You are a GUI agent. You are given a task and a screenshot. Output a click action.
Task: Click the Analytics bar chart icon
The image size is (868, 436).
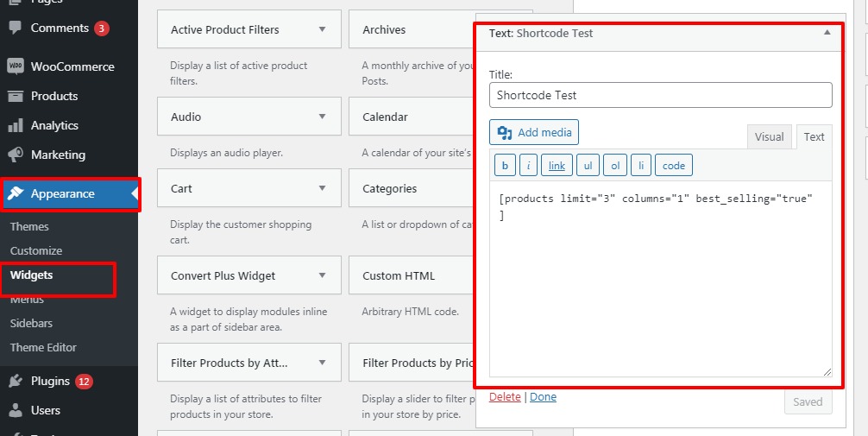[15, 125]
